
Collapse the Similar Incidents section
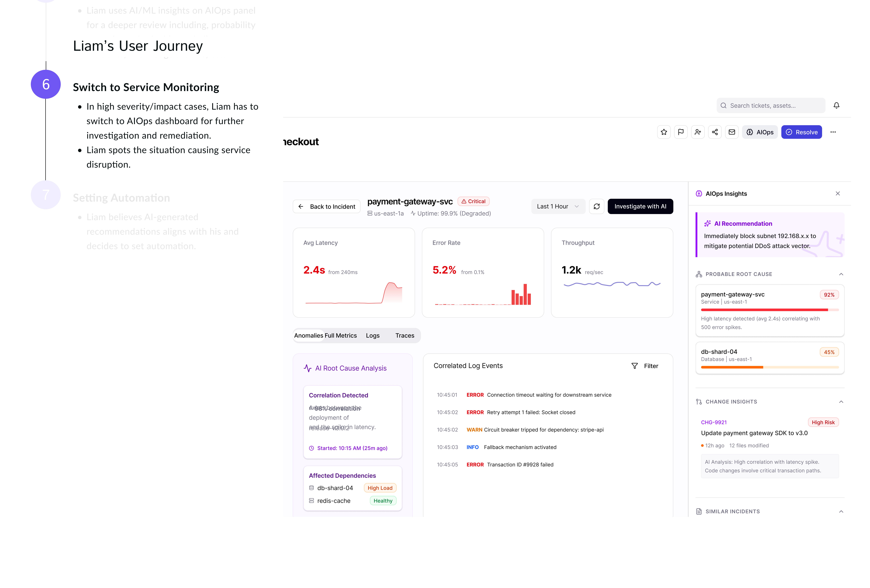841,512
